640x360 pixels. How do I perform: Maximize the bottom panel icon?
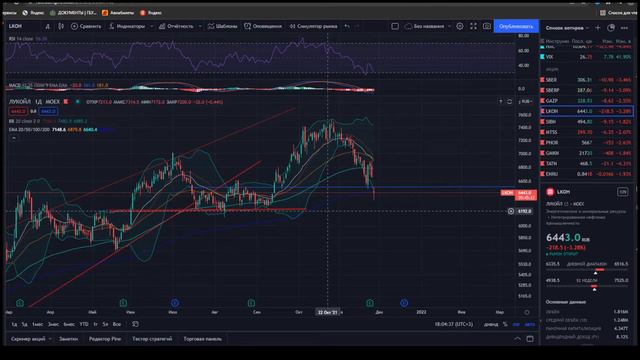[530, 339]
